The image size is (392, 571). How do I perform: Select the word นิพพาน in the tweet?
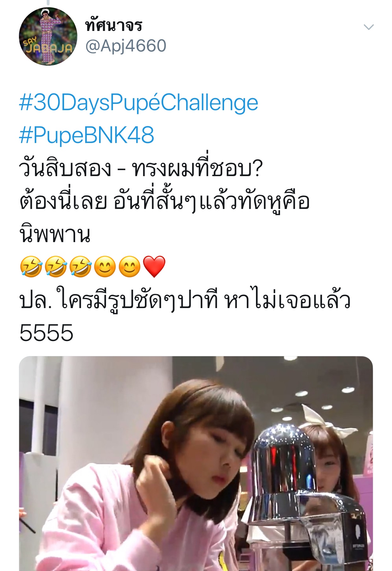[55, 234]
